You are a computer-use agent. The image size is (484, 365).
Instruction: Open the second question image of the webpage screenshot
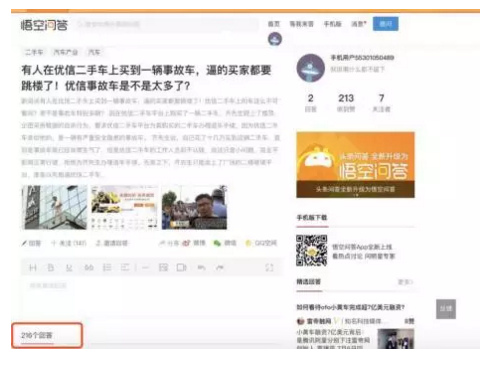(124, 208)
